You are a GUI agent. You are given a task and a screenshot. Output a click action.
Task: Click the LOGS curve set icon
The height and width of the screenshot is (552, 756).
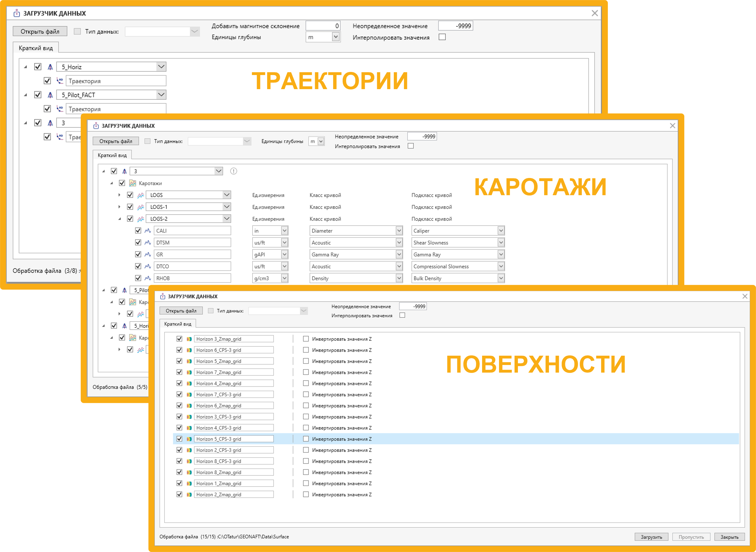tap(141, 195)
